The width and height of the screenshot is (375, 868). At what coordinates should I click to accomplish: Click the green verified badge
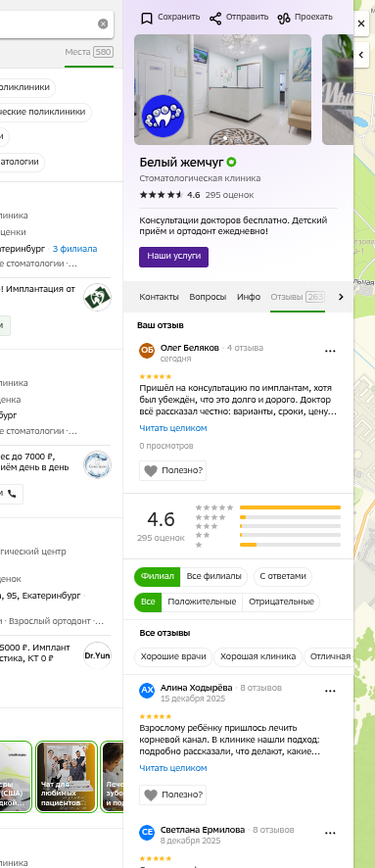[x=231, y=163]
